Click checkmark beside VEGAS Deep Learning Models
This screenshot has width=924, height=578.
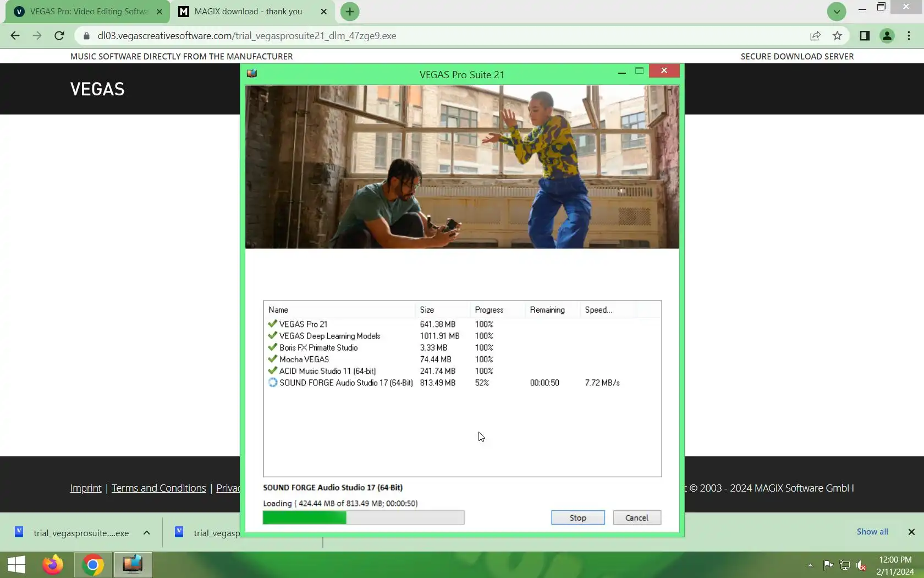pos(272,335)
